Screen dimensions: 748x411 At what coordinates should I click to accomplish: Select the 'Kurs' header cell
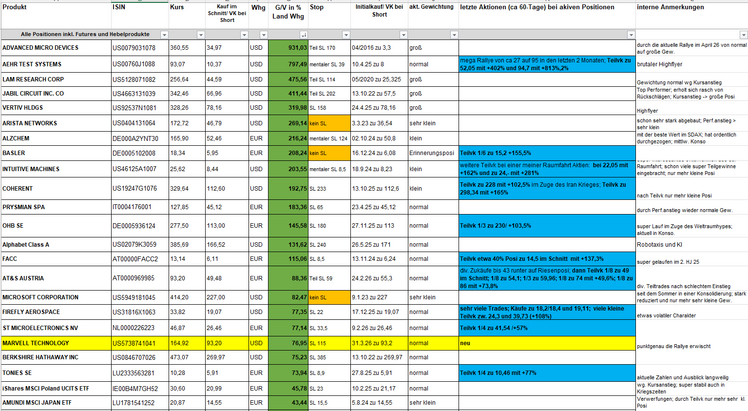click(x=187, y=16)
